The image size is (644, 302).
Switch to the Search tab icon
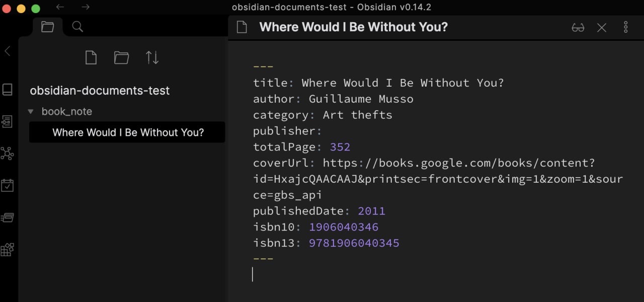tap(77, 27)
